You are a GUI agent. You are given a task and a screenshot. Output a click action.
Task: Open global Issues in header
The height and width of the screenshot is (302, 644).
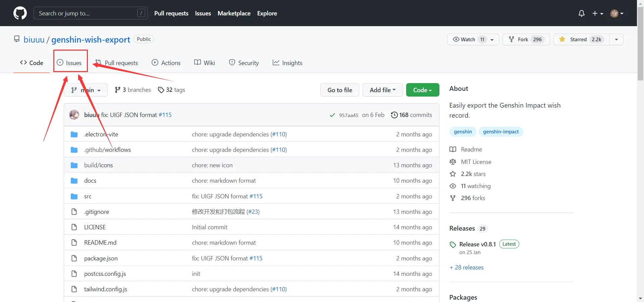(203, 13)
